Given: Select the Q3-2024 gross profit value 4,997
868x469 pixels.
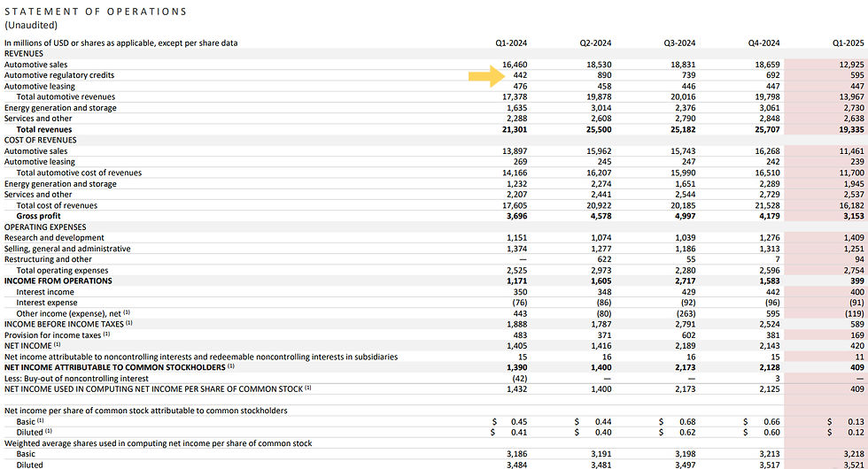Looking at the screenshot, I should (x=685, y=216).
